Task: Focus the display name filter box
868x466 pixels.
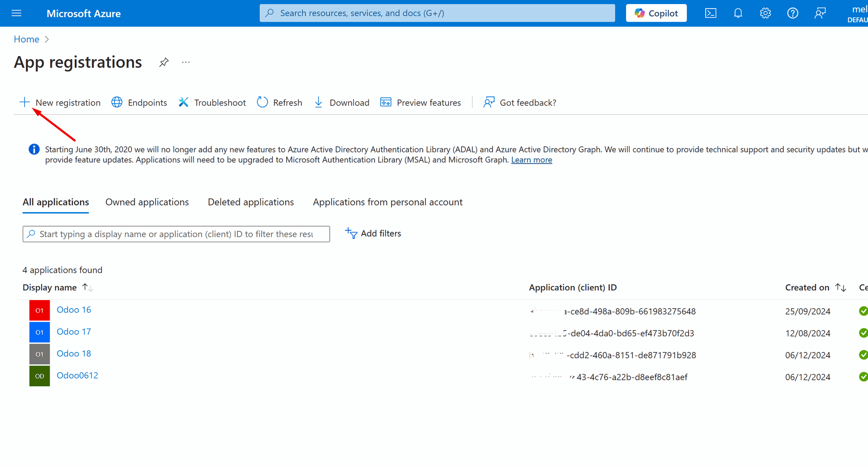Action: [x=176, y=234]
